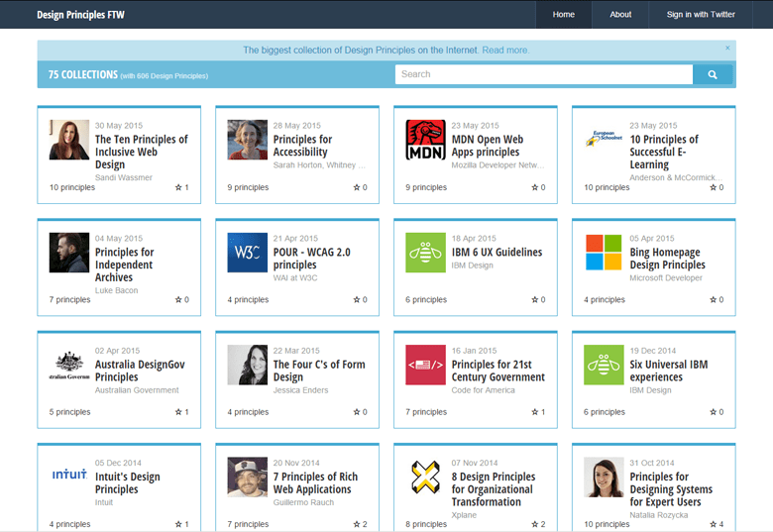The height and width of the screenshot is (532, 773).
Task: Open 7 Principles of Rich Web Applications title
Action: 315,482
